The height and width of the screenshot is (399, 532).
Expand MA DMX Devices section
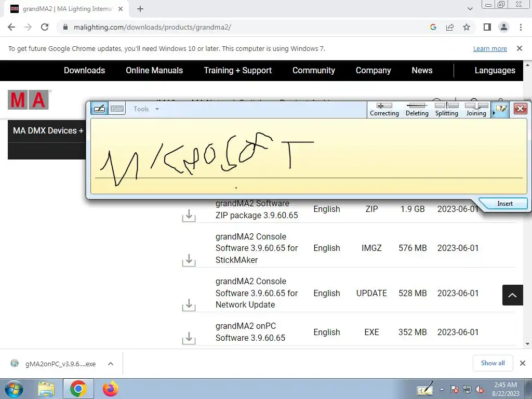pyautogui.click(x=48, y=130)
